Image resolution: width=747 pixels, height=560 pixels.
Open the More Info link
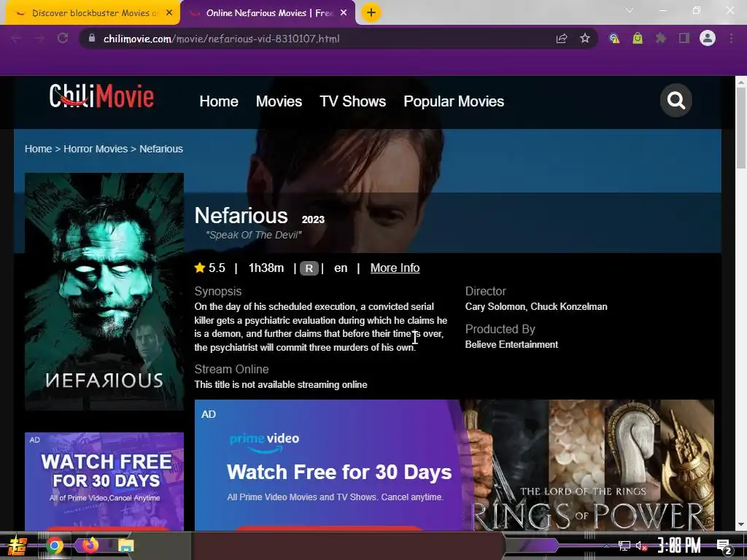[x=395, y=268]
